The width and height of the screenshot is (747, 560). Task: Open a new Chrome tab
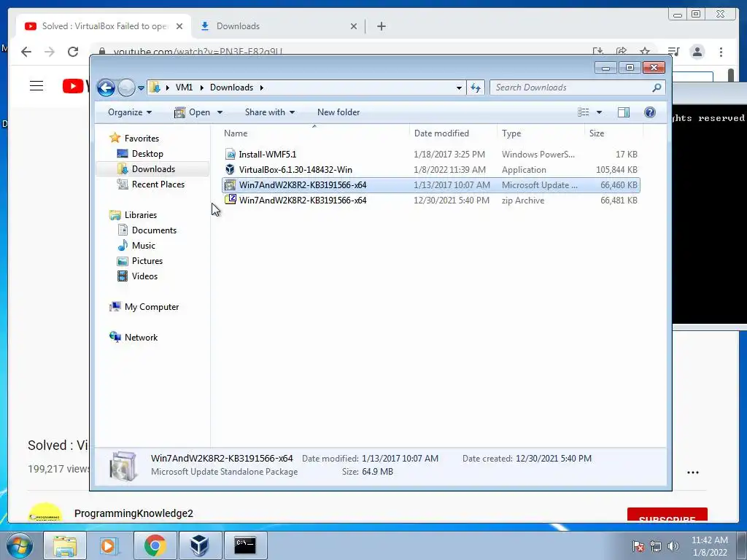381,26
